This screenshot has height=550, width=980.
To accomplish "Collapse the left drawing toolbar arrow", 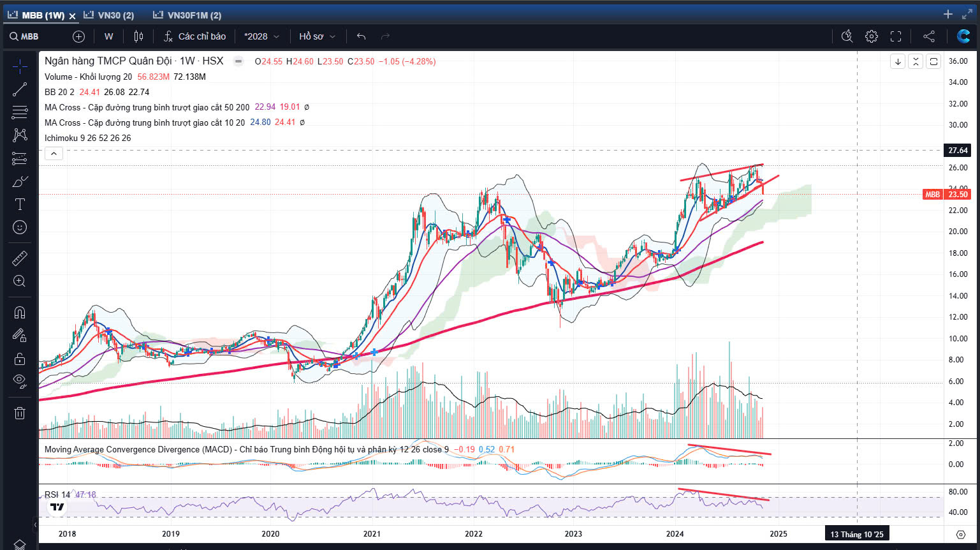I will click(x=35, y=524).
